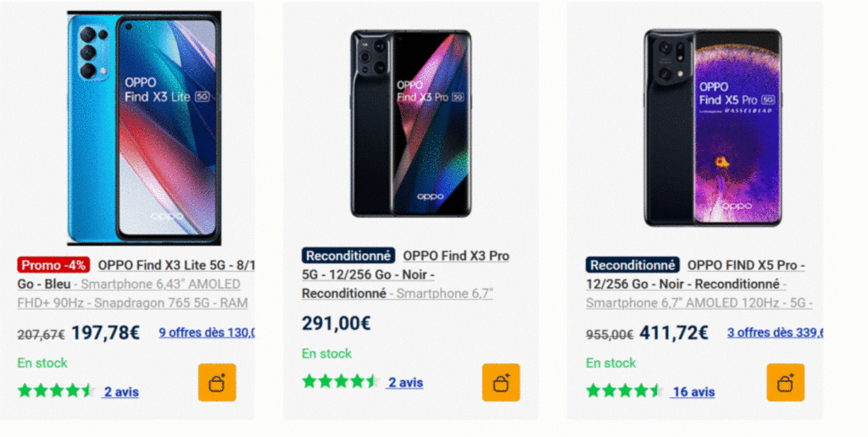Open the OPPO Find X3 Pro product image

pyautogui.click(x=411, y=124)
